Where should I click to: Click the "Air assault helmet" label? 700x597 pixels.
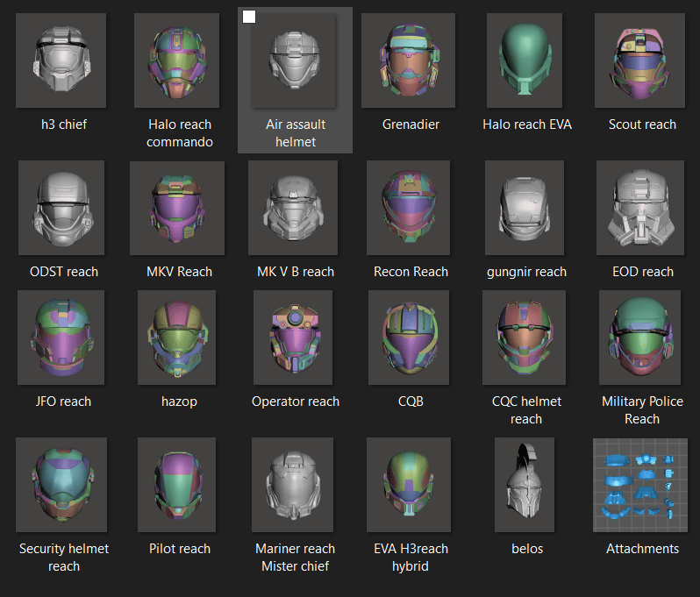tap(296, 133)
